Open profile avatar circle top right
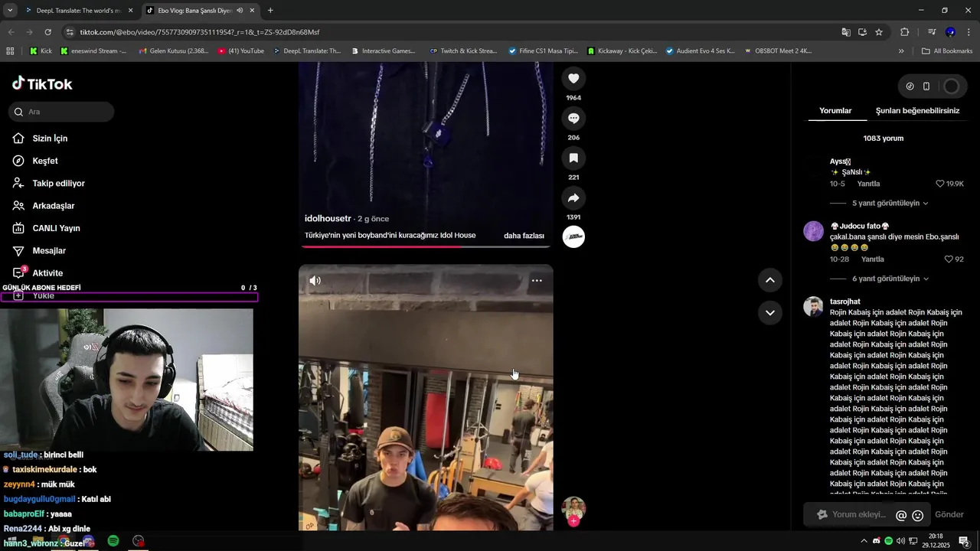 951,86
